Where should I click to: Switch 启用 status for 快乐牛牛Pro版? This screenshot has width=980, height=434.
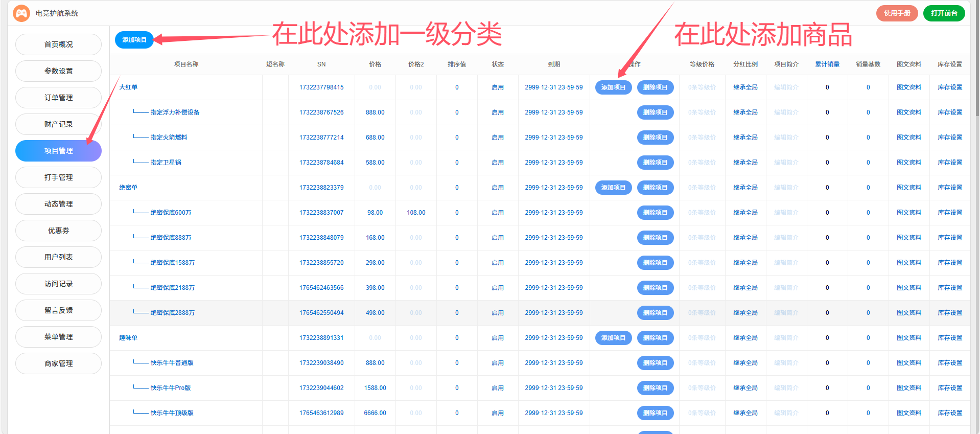pyautogui.click(x=497, y=388)
